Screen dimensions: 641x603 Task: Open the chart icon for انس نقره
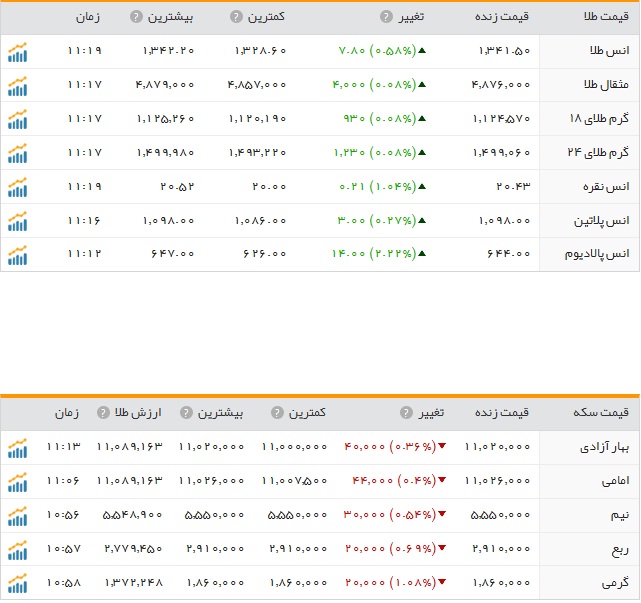[x=17, y=187]
